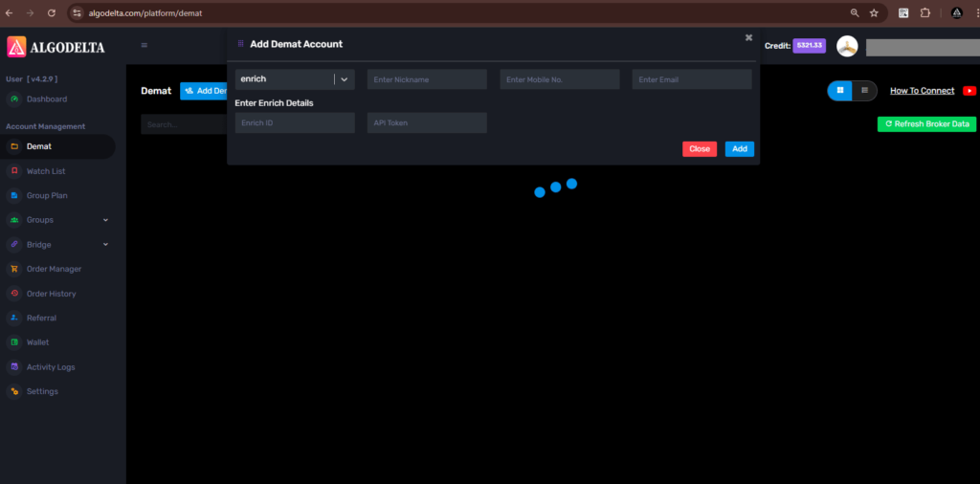This screenshot has height=484, width=980.
Task: Go to Order Manager page
Action: pos(54,269)
